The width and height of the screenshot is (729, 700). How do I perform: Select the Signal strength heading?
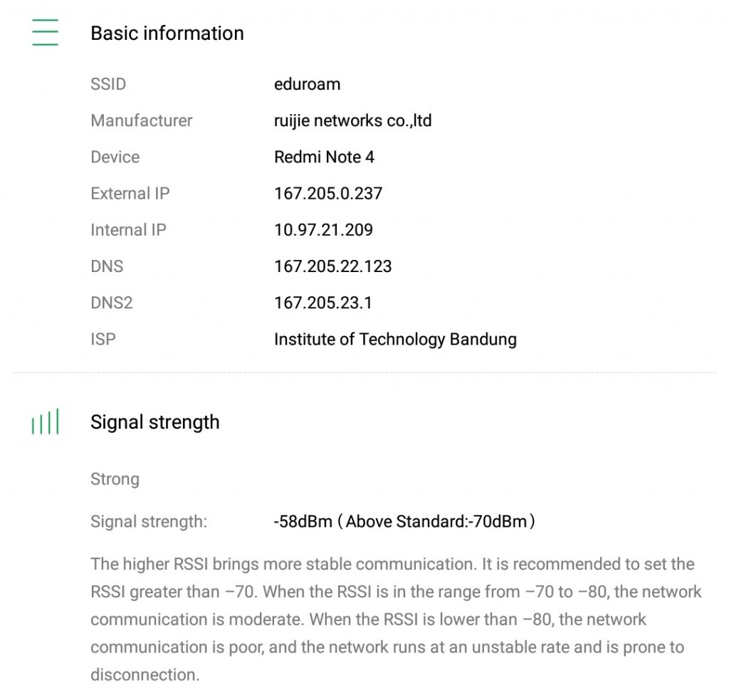154,422
